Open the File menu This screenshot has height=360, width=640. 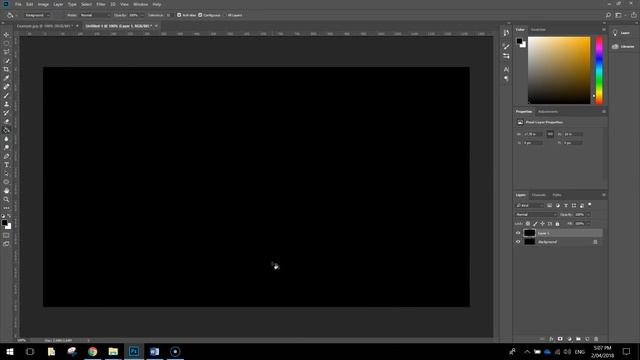(x=18, y=4)
